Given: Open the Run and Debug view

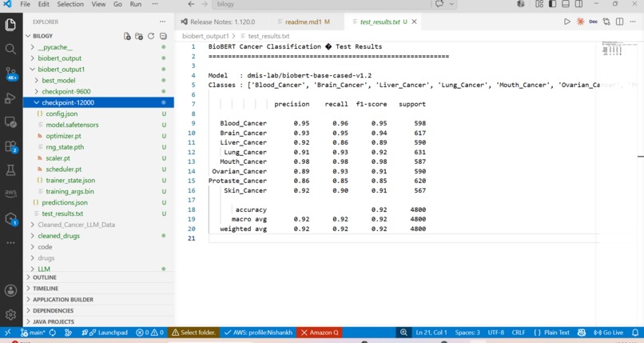Looking at the screenshot, I should tap(10, 98).
